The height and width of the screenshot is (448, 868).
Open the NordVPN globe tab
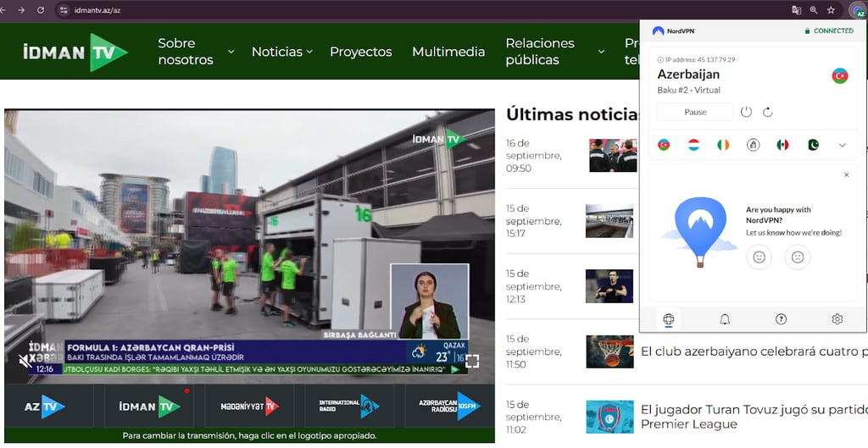(668, 319)
